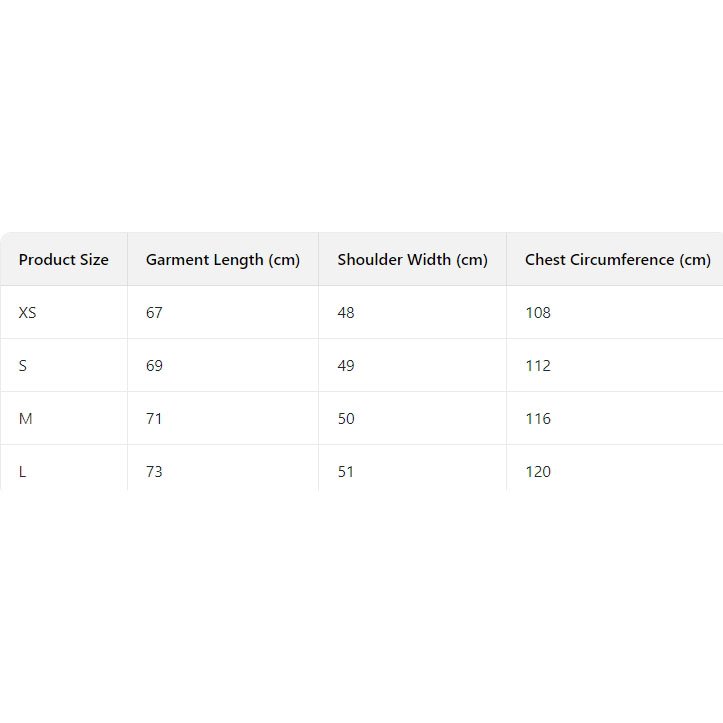Click the Shoulder Width (cm) header
The width and height of the screenshot is (723, 723).
tap(412, 260)
